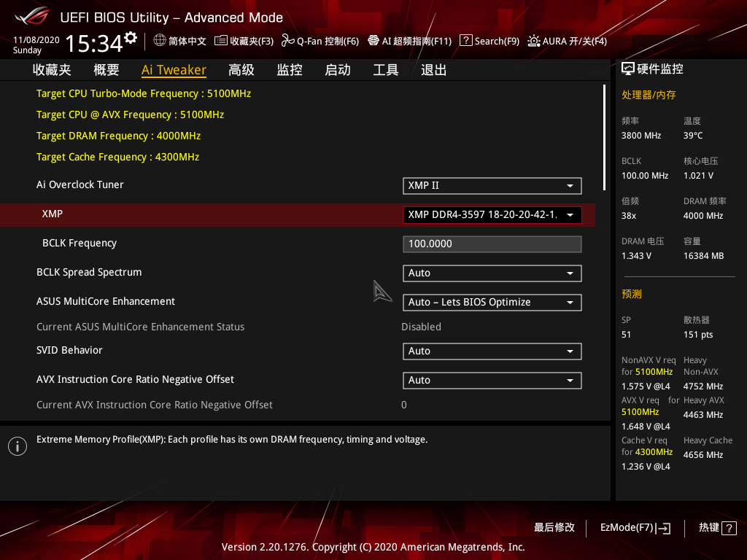Expand the SVID Behavior dropdown
747x560 pixels.
492,351
